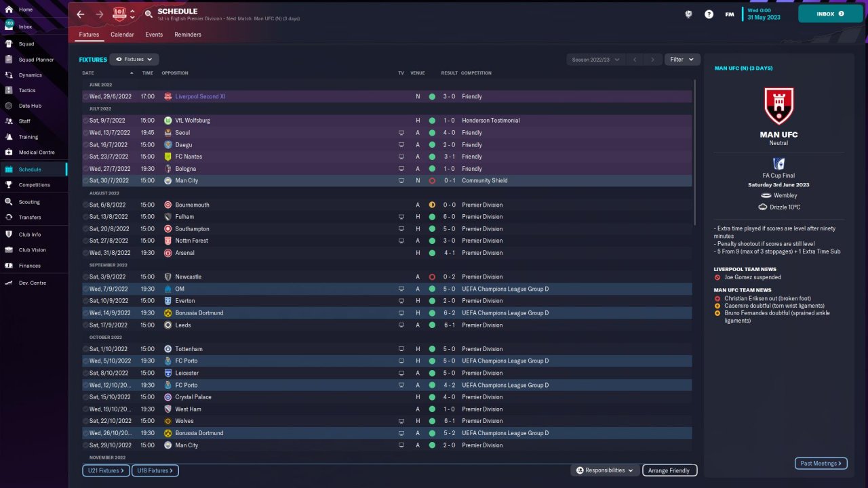This screenshot has width=868, height=488.
Task: Select the Man City Community Shield row
Action: (x=387, y=181)
